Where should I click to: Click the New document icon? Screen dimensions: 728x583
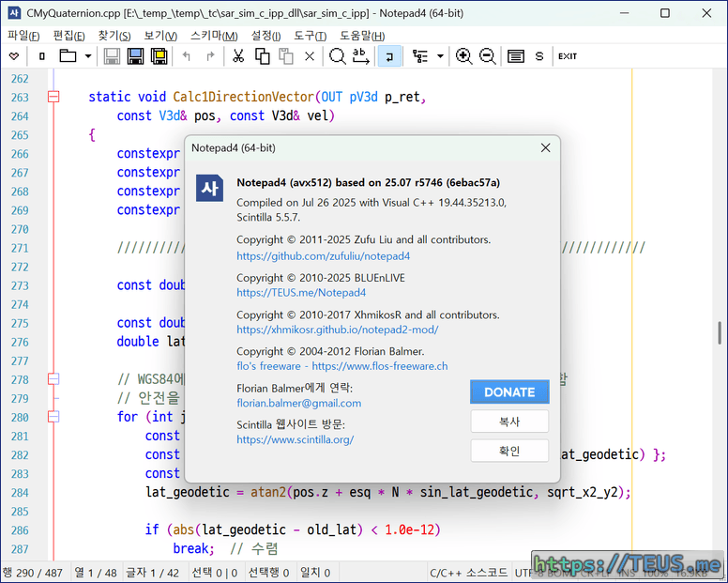tap(41, 56)
